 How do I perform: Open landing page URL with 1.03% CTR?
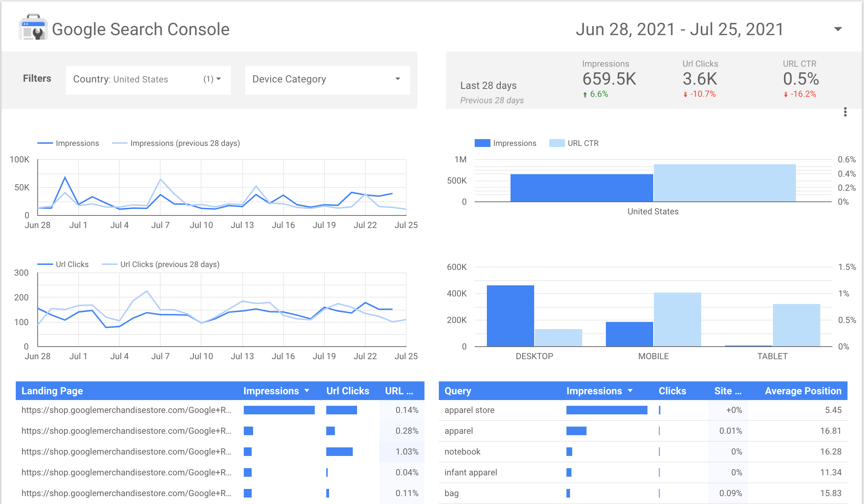point(126,451)
